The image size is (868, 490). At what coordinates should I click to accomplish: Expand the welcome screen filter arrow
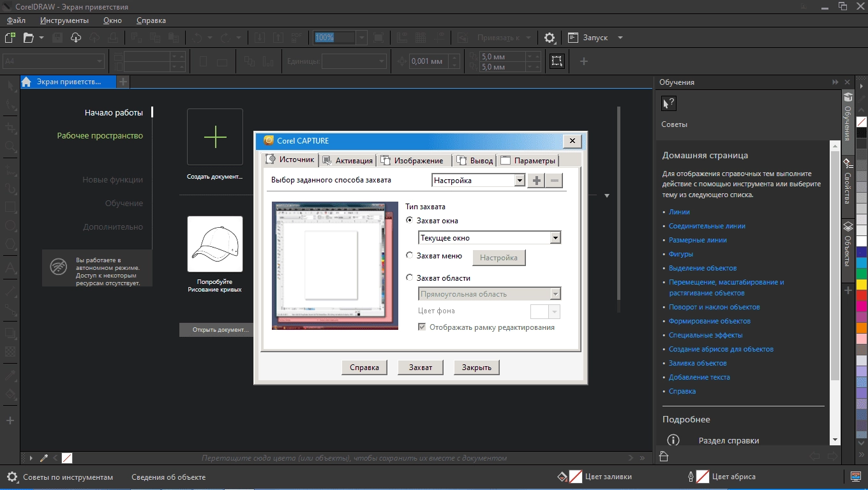607,196
